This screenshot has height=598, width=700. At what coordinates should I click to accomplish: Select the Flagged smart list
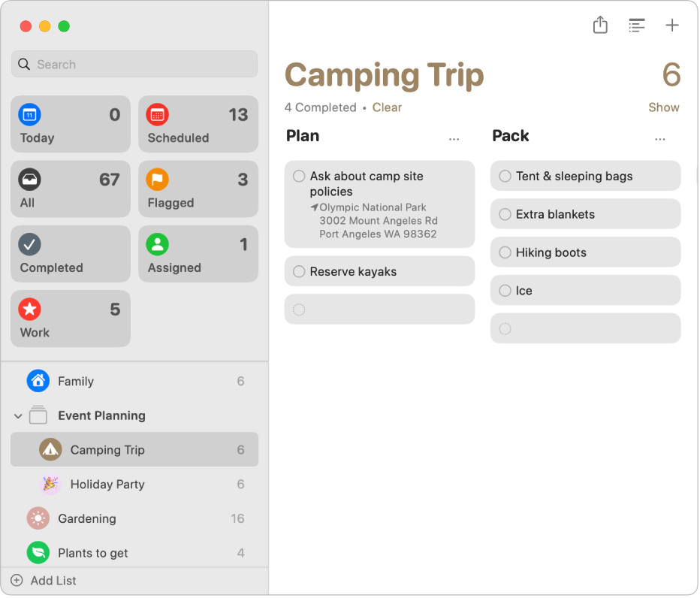click(198, 189)
